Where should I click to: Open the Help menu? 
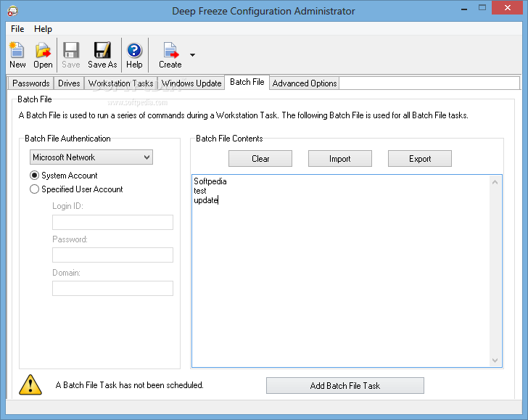(43, 29)
